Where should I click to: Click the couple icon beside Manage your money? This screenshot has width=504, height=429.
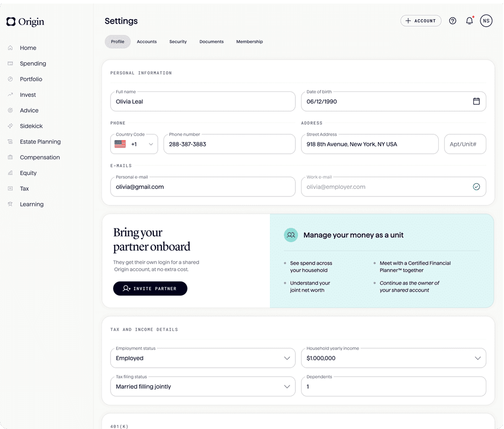(291, 235)
